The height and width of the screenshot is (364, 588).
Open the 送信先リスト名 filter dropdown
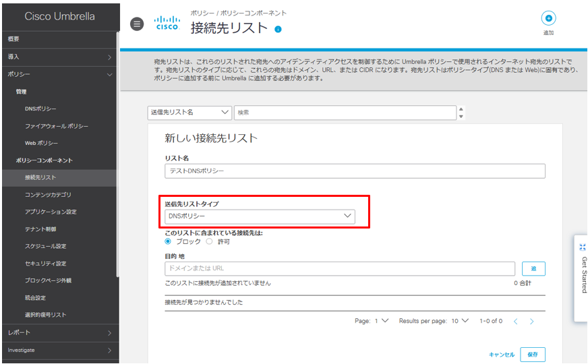coord(189,113)
